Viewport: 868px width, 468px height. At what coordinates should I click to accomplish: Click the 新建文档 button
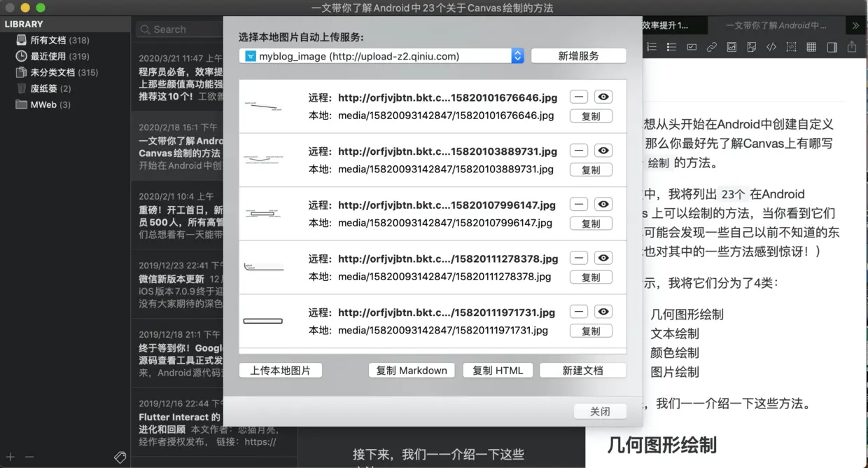click(582, 370)
